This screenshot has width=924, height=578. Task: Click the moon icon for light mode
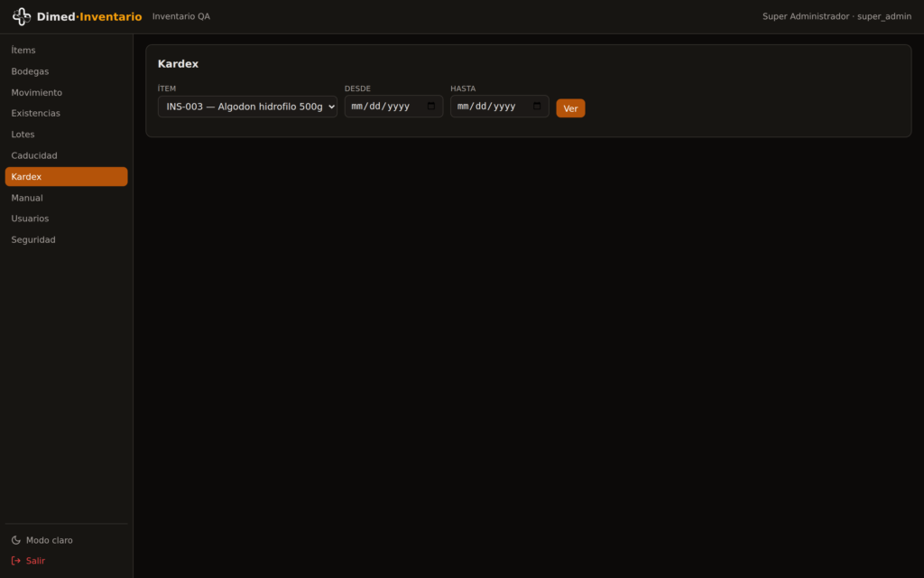click(x=16, y=540)
